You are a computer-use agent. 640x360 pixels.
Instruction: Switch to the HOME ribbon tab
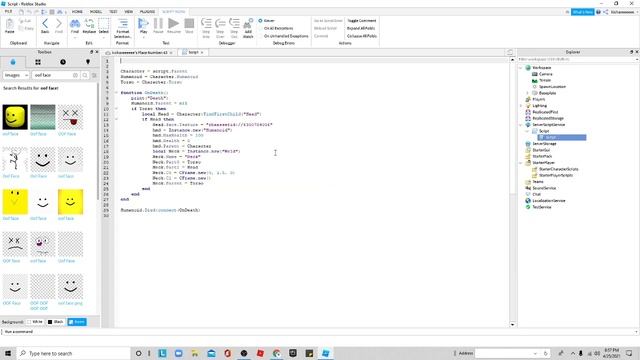[77, 11]
